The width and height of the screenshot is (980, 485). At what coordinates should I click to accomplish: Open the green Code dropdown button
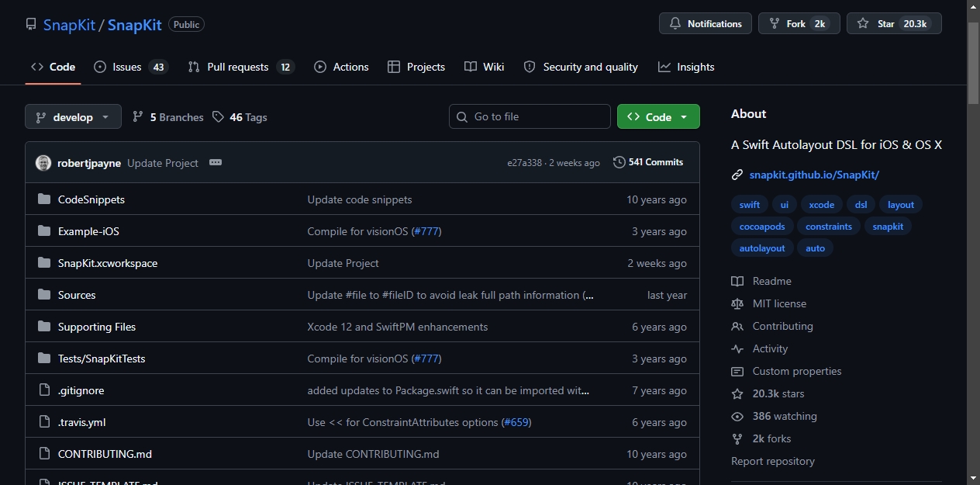click(x=658, y=116)
